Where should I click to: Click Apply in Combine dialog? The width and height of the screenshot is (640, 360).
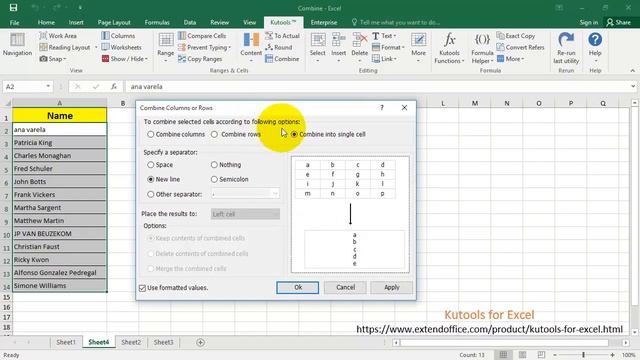pyautogui.click(x=391, y=287)
